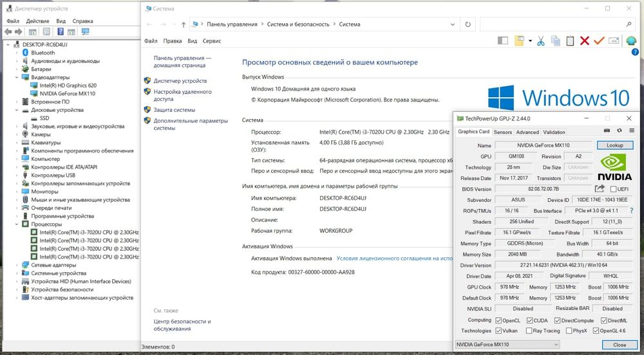
Task: Click the up-arrow navigation icon in System window
Action: pos(184,24)
